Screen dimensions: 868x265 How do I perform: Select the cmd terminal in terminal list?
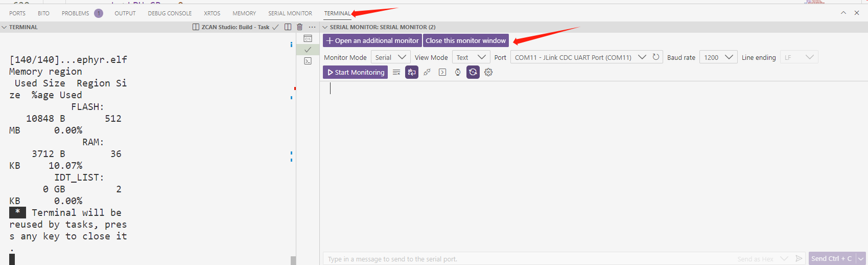point(308,38)
